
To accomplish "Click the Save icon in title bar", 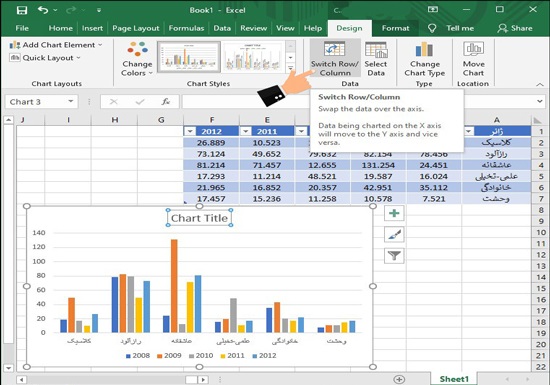I will point(22,10).
